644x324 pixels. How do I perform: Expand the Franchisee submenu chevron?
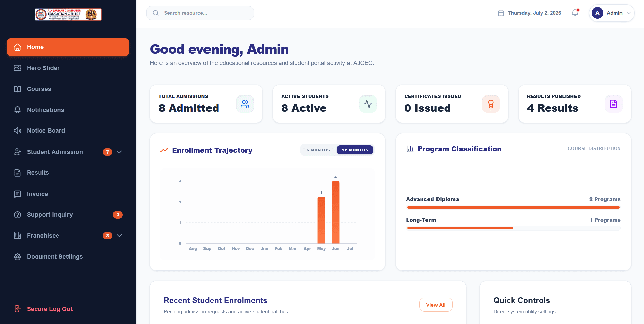click(x=119, y=236)
